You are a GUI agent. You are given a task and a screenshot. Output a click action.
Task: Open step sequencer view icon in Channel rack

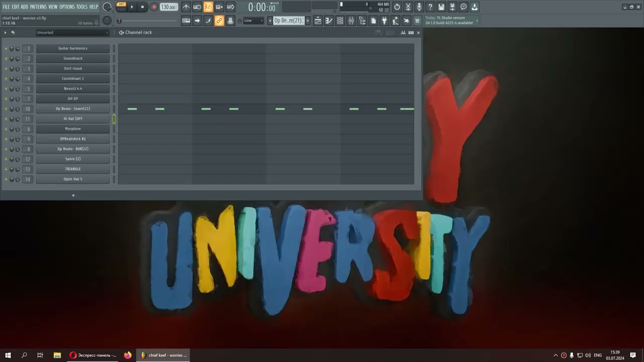click(411, 32)
